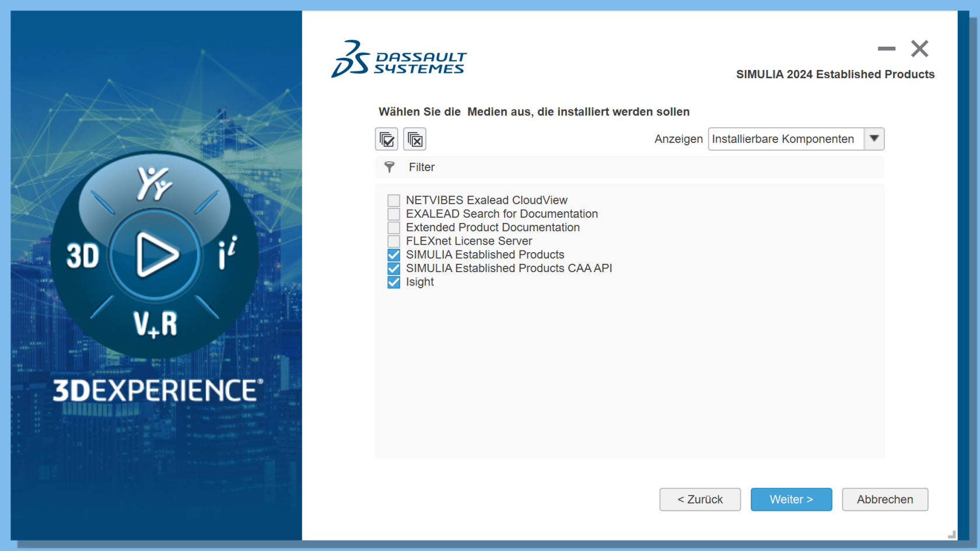
Task: Disable the Isight component checkbox
Action: pyautogui.click(x=394, y=283)
